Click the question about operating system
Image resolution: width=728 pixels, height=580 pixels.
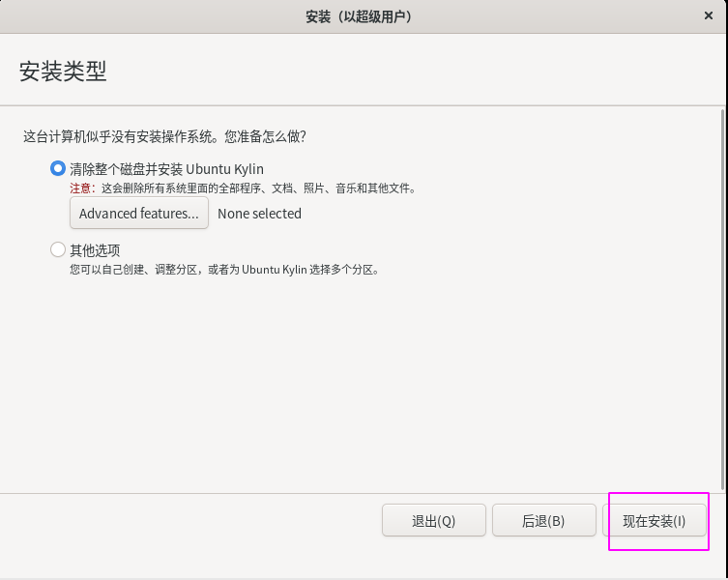pos(164,136)
